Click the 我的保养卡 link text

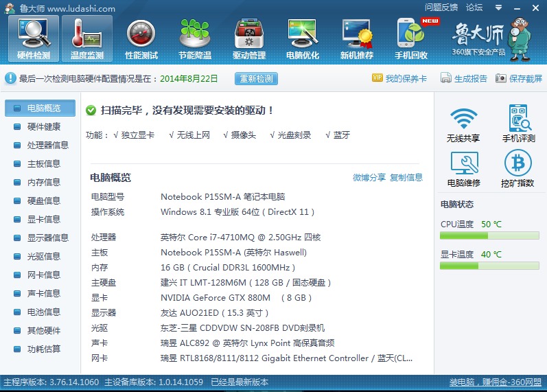406,78
